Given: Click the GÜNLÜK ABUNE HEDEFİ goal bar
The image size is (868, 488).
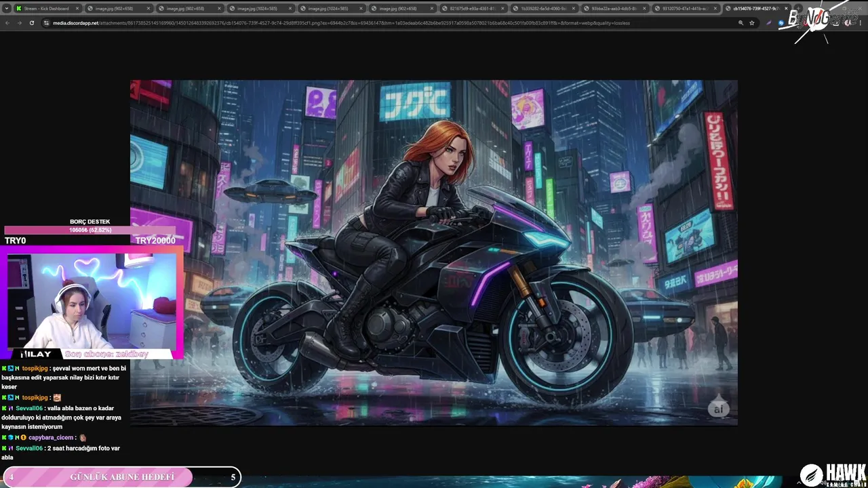Looking at the screenshot, I should coord(121,477).
